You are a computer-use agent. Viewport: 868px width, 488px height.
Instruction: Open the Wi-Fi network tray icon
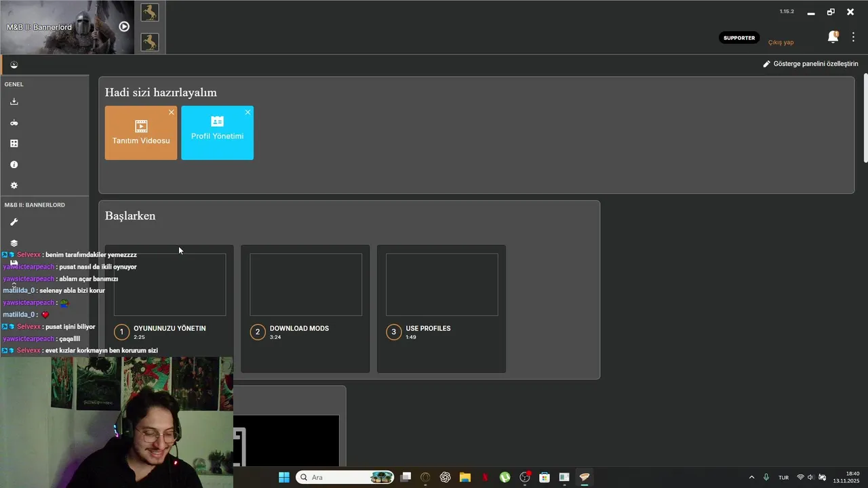coord(801,477)
